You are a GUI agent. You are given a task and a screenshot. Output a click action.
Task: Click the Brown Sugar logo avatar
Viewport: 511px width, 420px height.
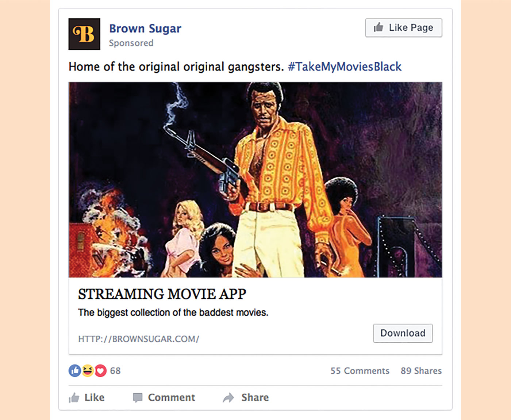[84, 34]
